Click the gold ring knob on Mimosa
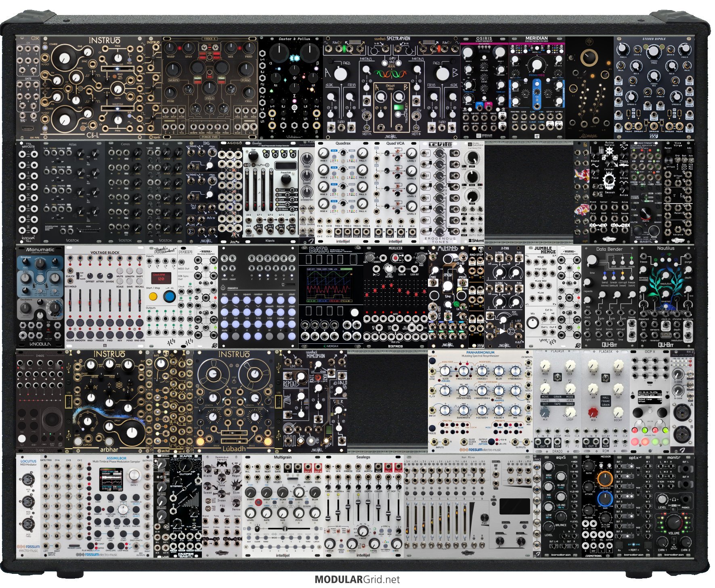 (x=589, y=58)
